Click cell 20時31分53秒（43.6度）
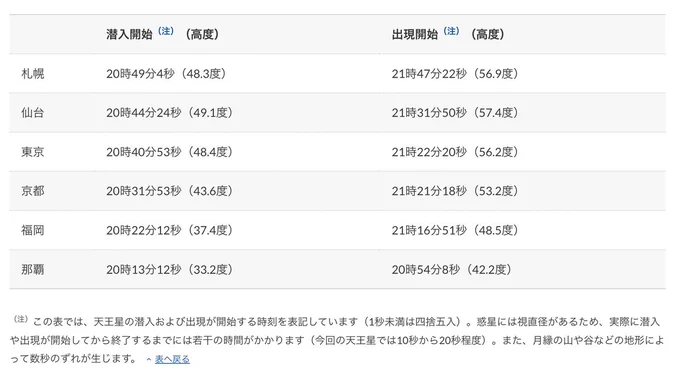This screenshot has width=680, height=375. click(x=170, y=191)
